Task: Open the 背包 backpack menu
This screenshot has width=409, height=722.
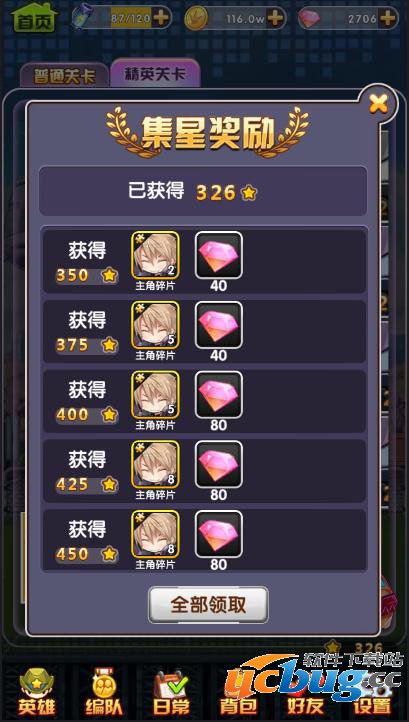Action: click(x=238, y=693)
